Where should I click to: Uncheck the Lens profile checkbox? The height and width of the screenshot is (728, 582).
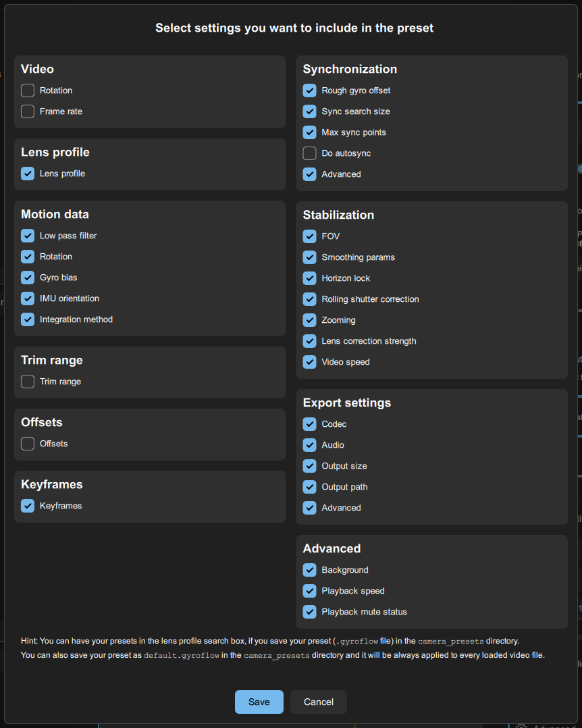click(28, 174)
